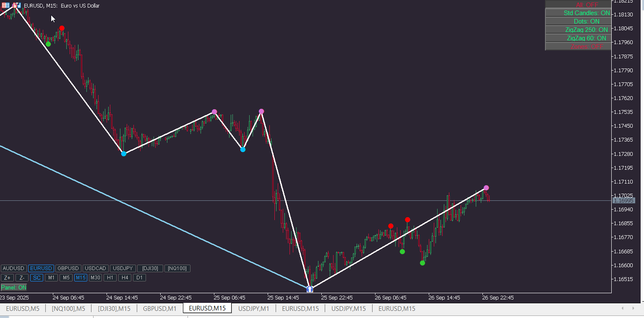
Task: Change timeframe to D1
Action: click(x=139, y=278)
